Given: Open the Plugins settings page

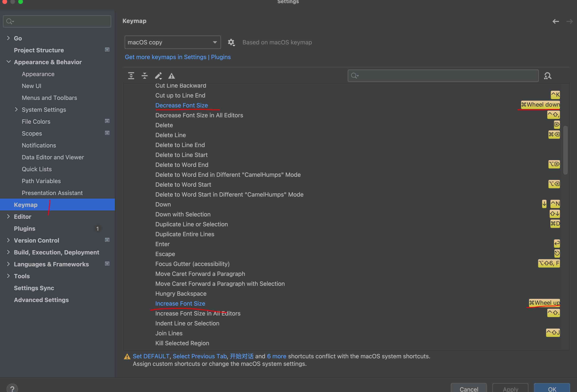Looking at the screenshot, I should [x=25, y=229].
